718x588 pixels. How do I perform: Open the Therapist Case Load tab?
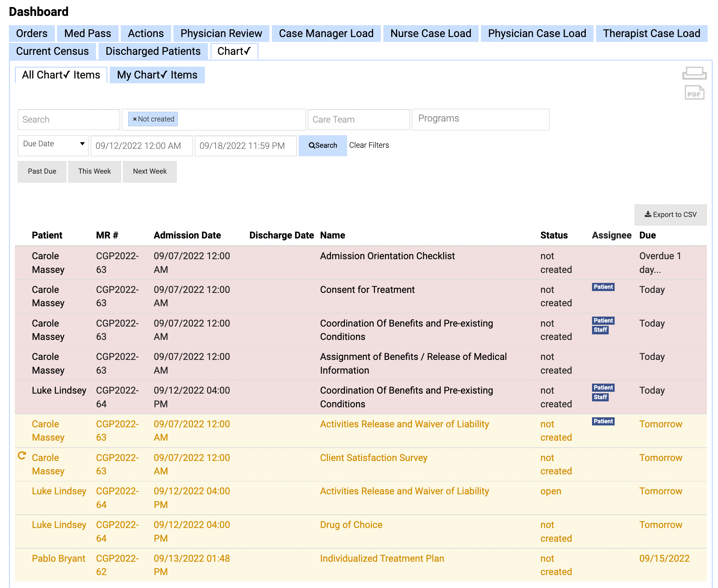tap(651, 33)
